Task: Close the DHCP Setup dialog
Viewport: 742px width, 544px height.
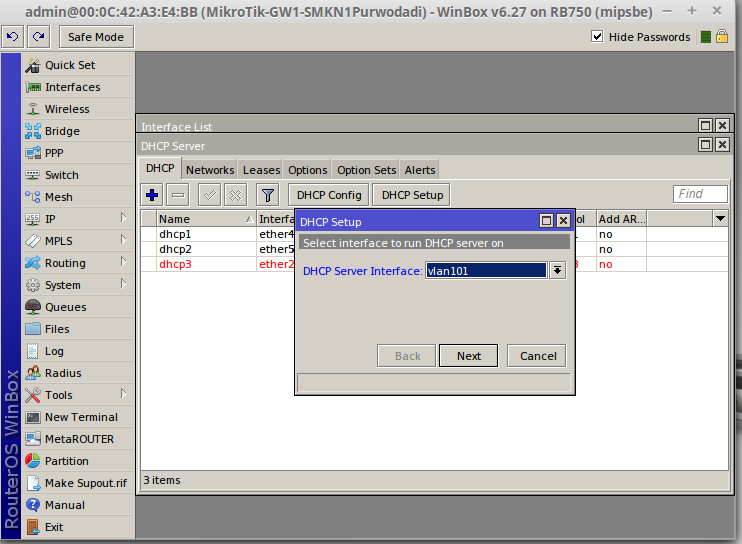Action: 563,220
